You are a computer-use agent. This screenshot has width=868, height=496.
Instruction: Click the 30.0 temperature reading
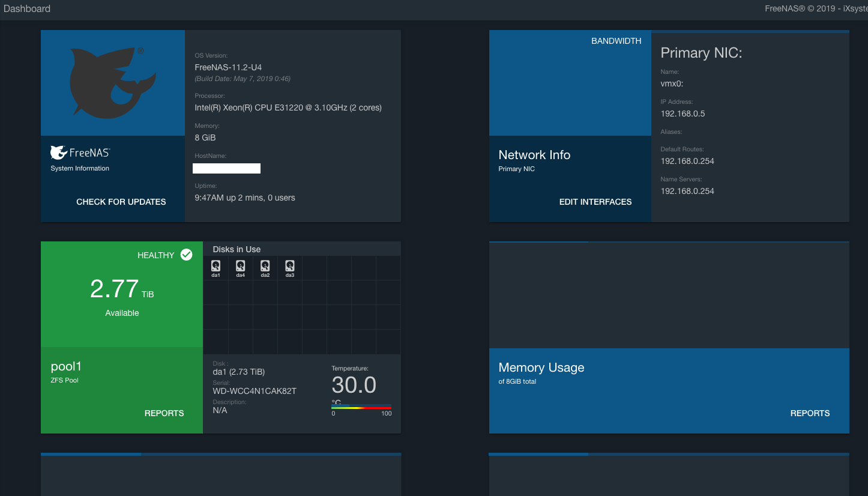354,385
